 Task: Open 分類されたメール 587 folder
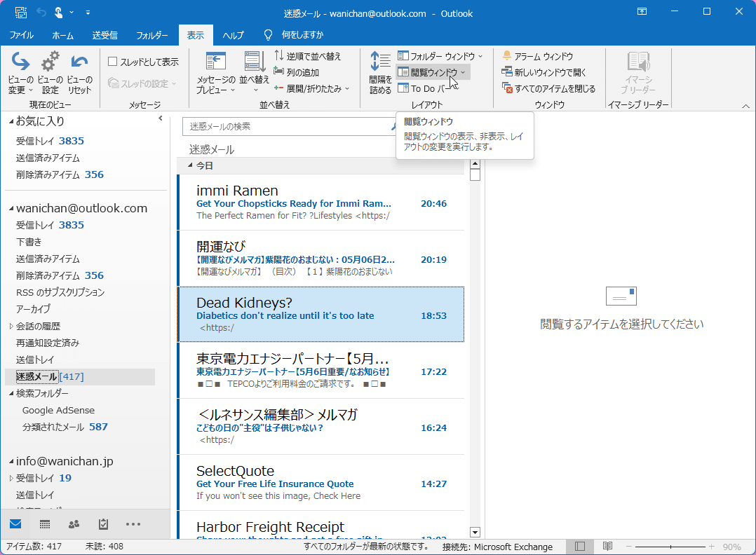click(65, 427)
